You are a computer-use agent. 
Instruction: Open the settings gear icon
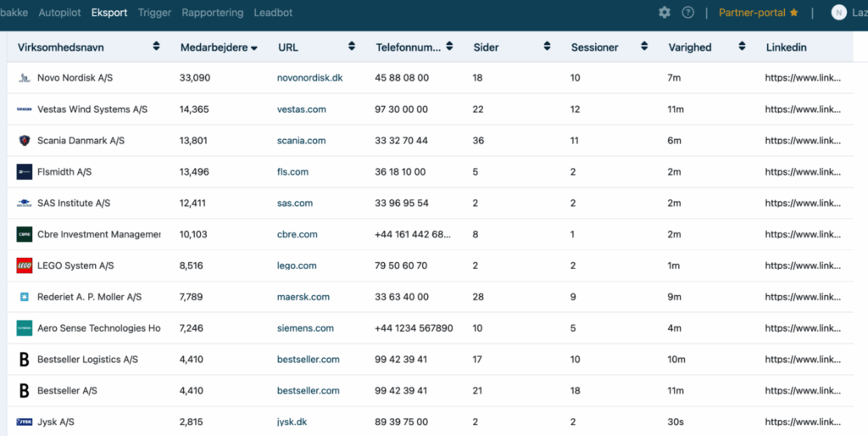pos(665,13)
